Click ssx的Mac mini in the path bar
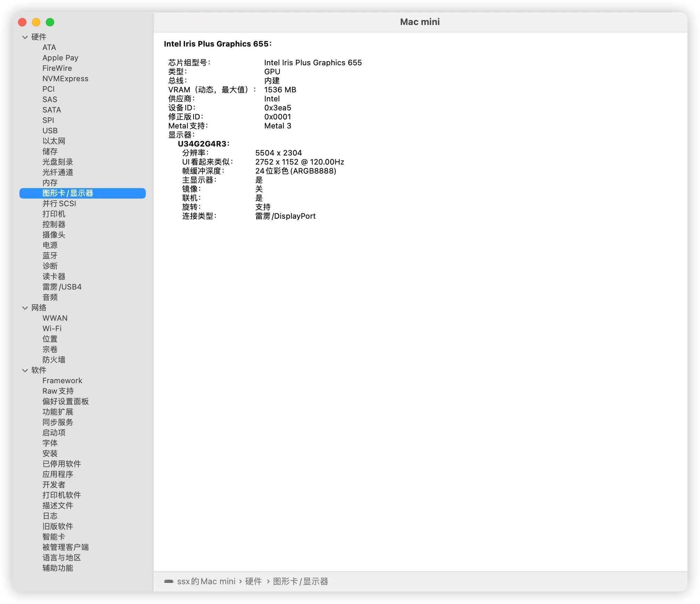 tap(206, 581)
